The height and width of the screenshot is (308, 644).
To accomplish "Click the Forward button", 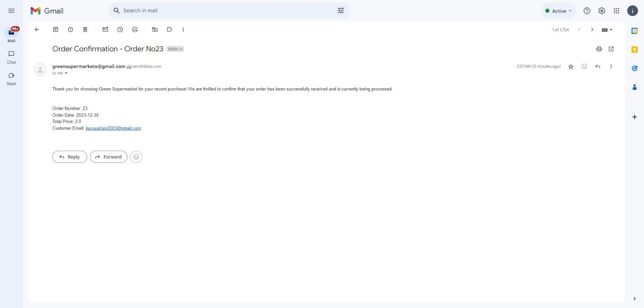I will [x=109, y=157].
